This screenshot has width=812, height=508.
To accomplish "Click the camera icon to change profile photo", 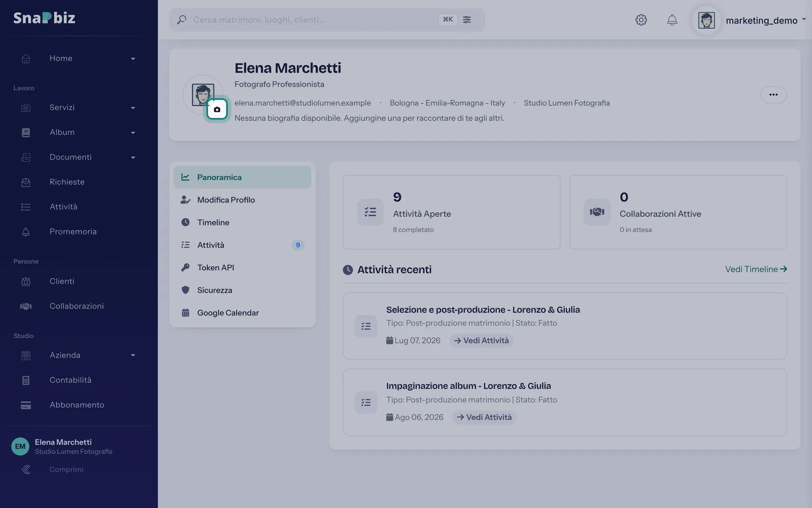I will [217, 109].
